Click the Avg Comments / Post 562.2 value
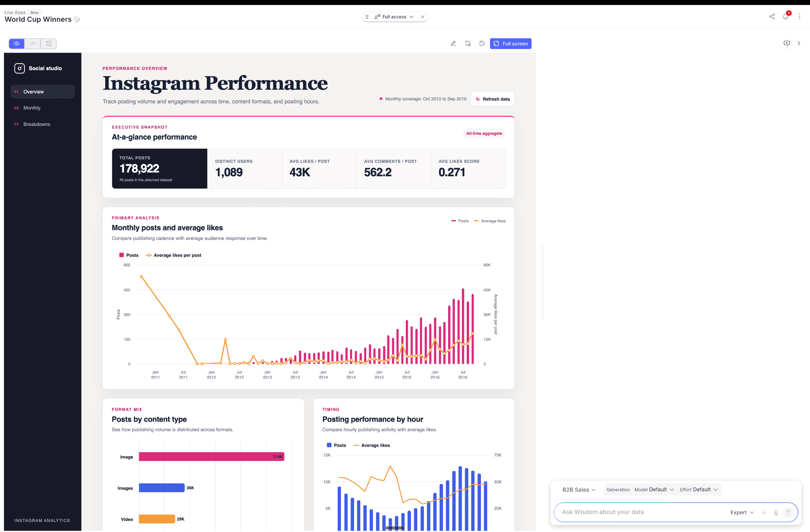The image size is (810, 532). coord(378,172)
